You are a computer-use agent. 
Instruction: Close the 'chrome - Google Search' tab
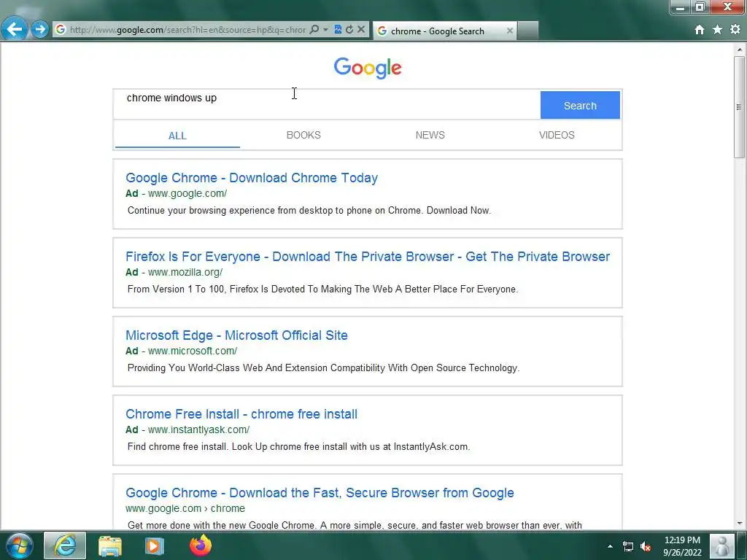coord(510,31)
